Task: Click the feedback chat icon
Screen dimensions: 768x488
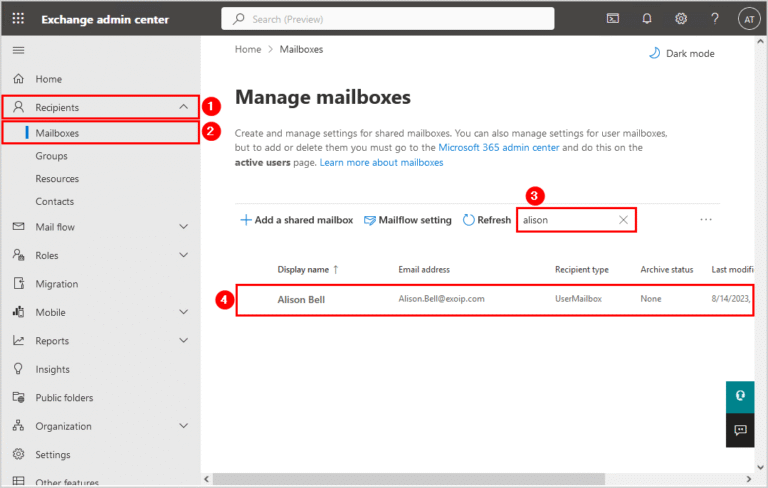Action: 740,430
